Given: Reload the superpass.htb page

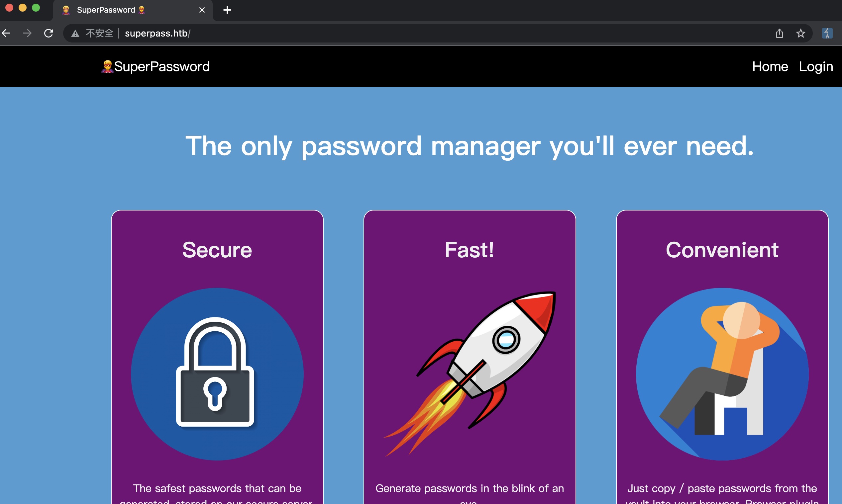Looking at the screenshot, I should pos(49,33).
